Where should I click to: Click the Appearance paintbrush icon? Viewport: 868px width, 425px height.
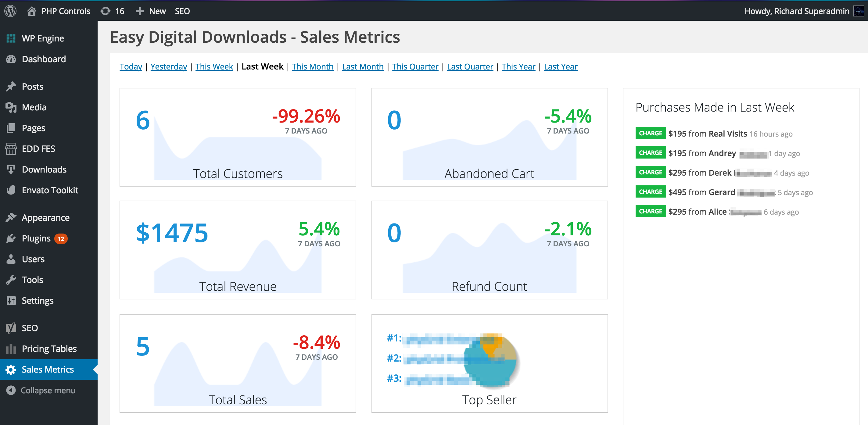[x=11, y=218]
